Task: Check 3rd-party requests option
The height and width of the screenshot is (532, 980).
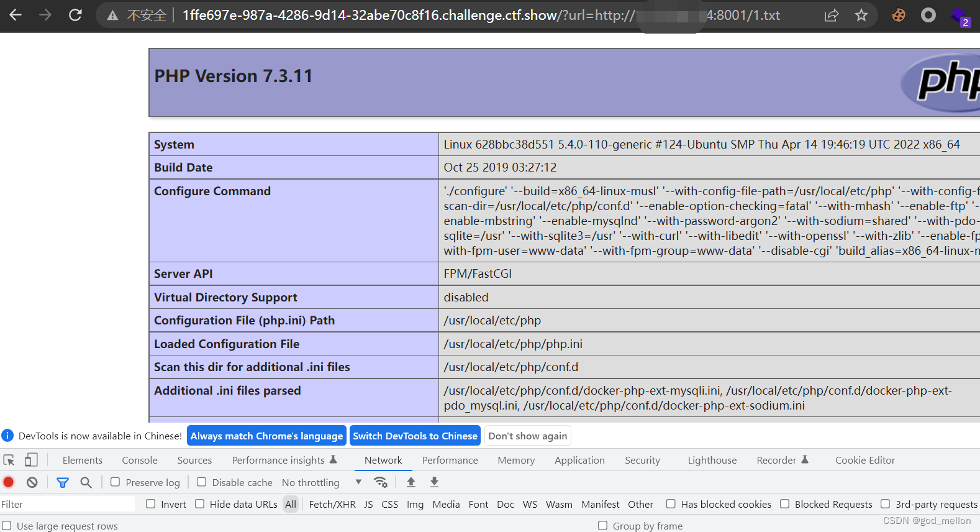Action: (886, 504)
